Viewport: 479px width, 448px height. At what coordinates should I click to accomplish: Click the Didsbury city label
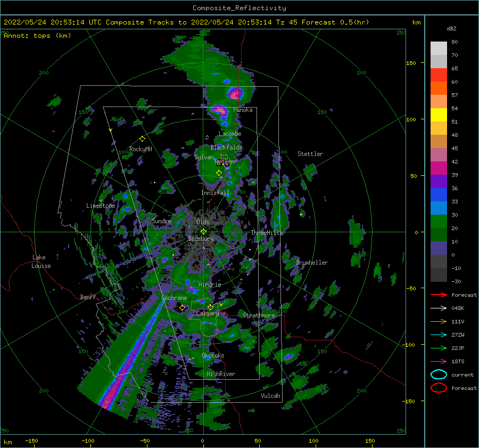tap(201, 239)
